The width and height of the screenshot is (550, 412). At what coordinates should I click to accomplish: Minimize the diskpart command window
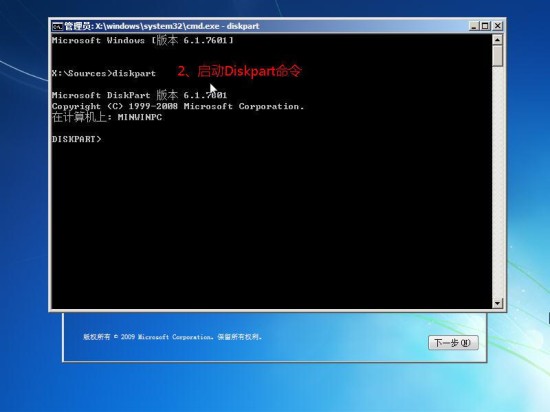[474, 26]
